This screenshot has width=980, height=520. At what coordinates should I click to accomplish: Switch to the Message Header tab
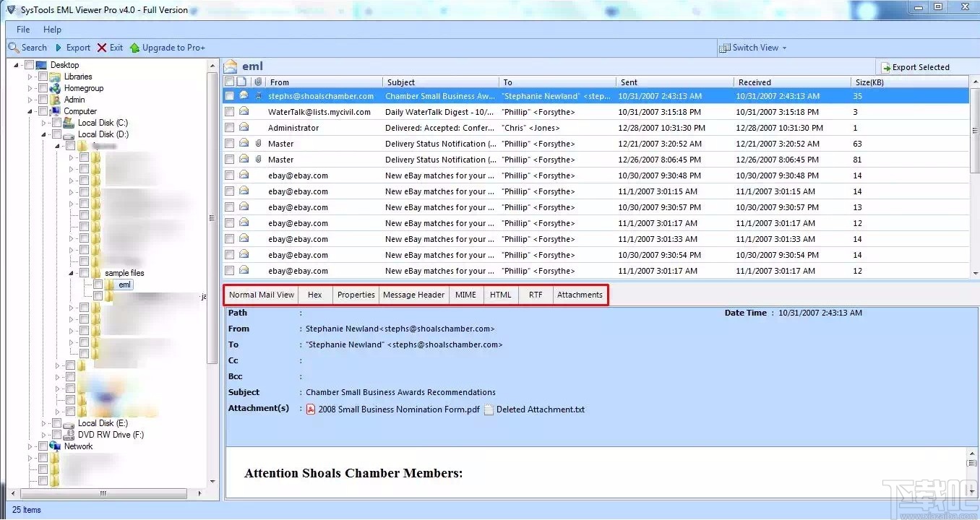pyautogui.click(x=413, y=294)
